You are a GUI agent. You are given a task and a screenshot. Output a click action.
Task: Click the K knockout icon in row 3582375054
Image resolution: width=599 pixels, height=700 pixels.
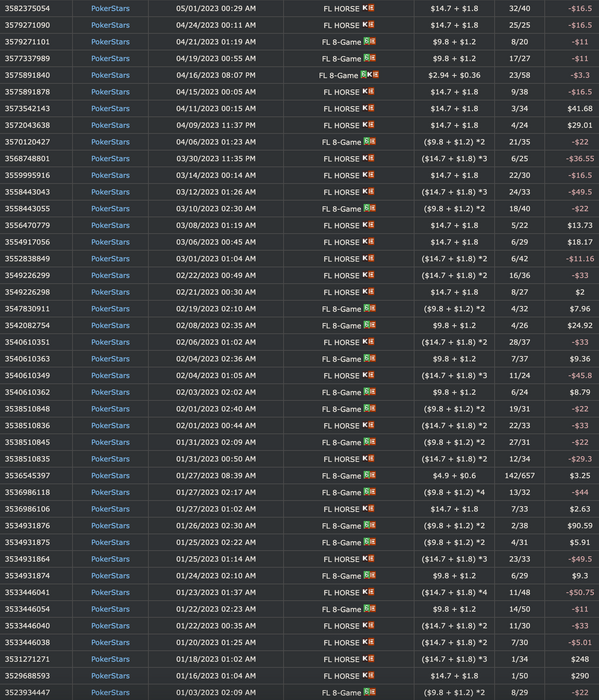365,8
